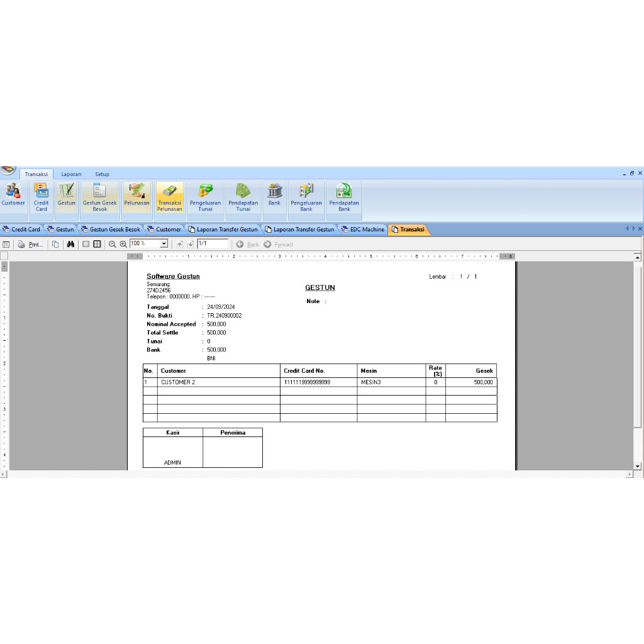Switch to the Customer document tab
This screenshot has height=644, width=644.
(x=164, y=229)
